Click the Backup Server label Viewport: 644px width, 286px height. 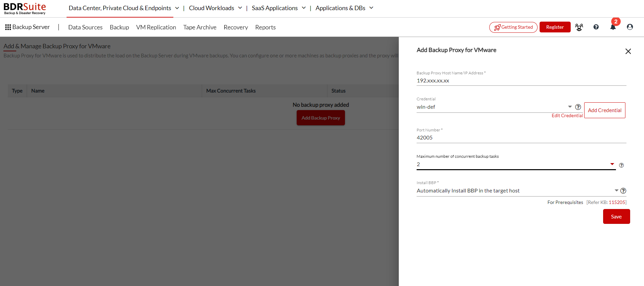tap(31, 27)
